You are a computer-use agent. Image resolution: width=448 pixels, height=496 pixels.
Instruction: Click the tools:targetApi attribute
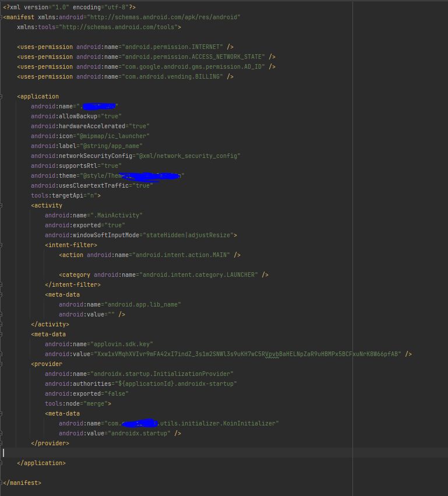[x=64, y=195]
